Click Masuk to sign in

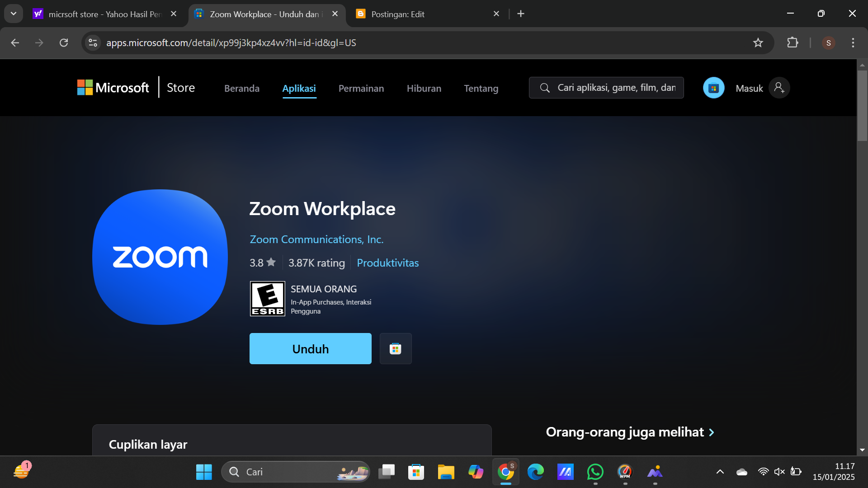coord(749,89)
